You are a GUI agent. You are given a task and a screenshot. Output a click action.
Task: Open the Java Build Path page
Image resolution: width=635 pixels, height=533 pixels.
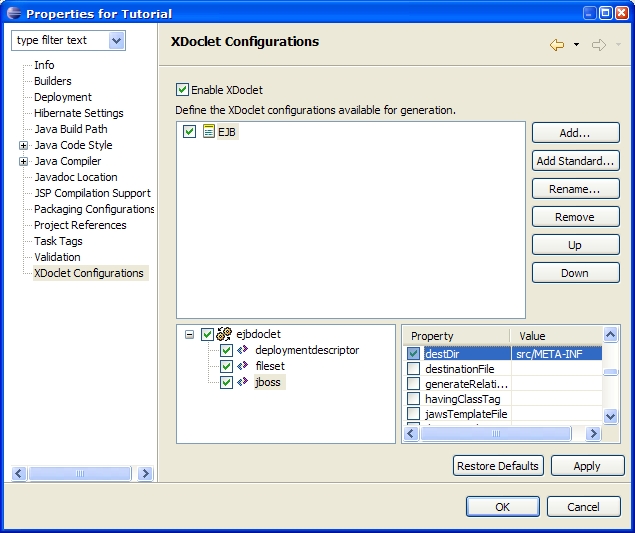[x=70, y=129]
